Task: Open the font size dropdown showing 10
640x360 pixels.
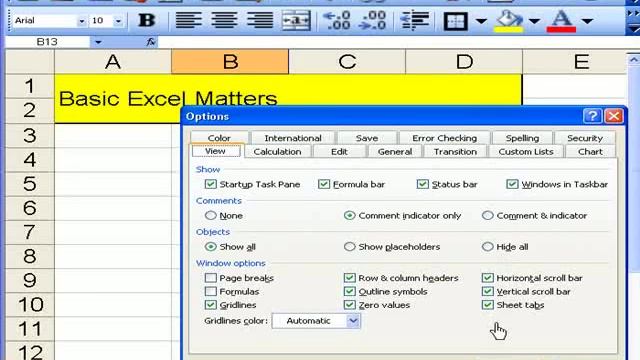Action: [x=118, y=21]
